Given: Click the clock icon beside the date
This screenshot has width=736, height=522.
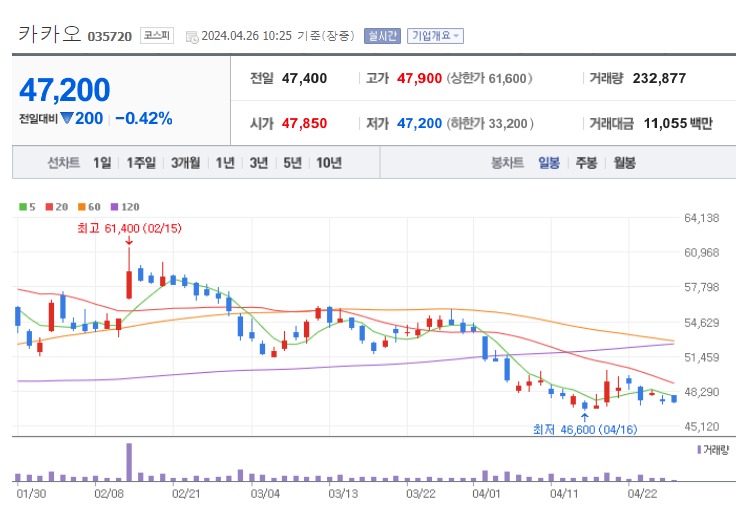Looking at the screenshot, I should coord(192,37).
